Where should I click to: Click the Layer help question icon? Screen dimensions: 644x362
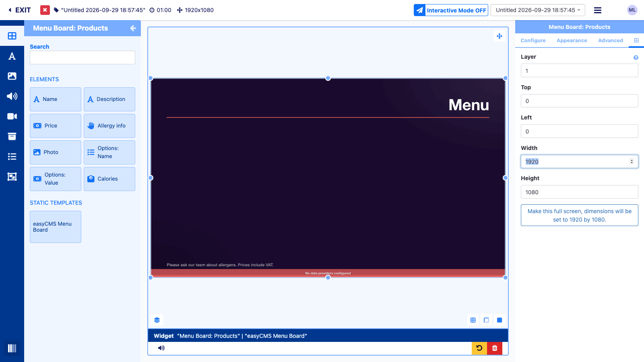click(636, 58)
